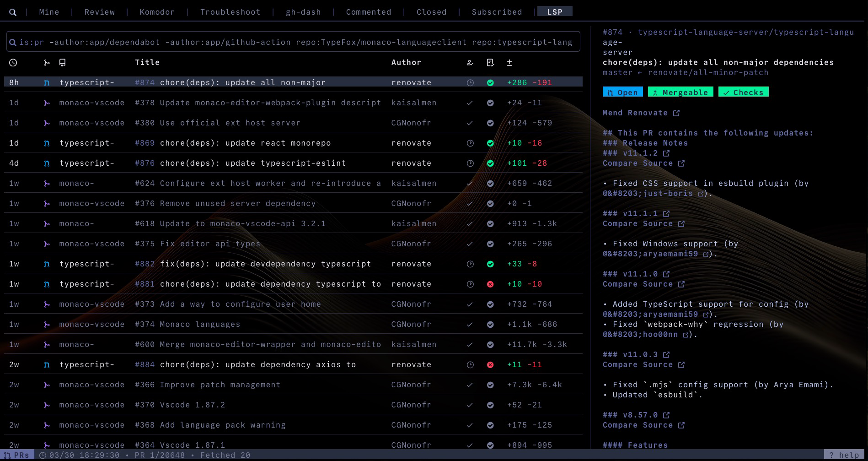Switch to the Mine tab
868x461 pixels.
tap(49, 12)
